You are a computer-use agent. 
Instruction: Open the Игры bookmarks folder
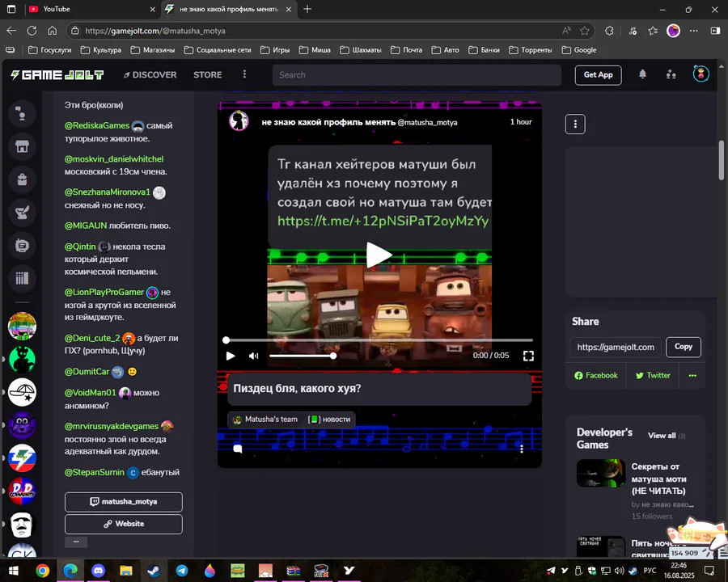pyautogui.click(x=275, y=50)
